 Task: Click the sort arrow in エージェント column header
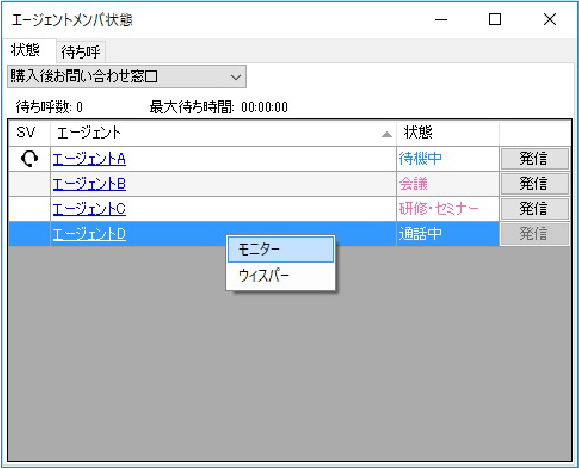387,134
